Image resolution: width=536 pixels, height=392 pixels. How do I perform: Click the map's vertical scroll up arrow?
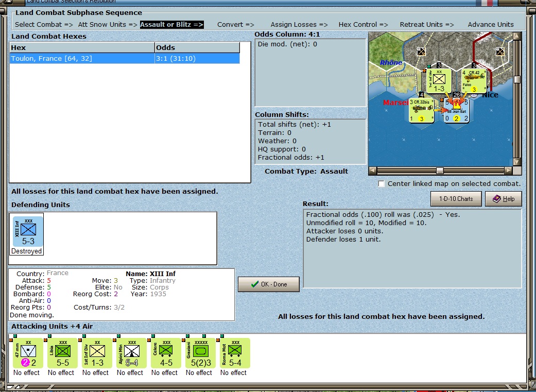[517, 36]
